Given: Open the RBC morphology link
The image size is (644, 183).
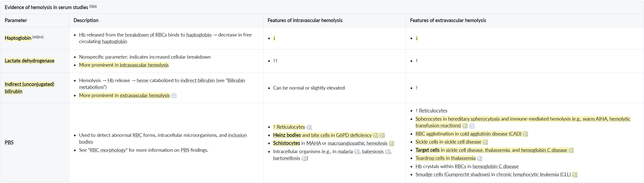Looking at the screenshot, I should [x=108, y=150].
